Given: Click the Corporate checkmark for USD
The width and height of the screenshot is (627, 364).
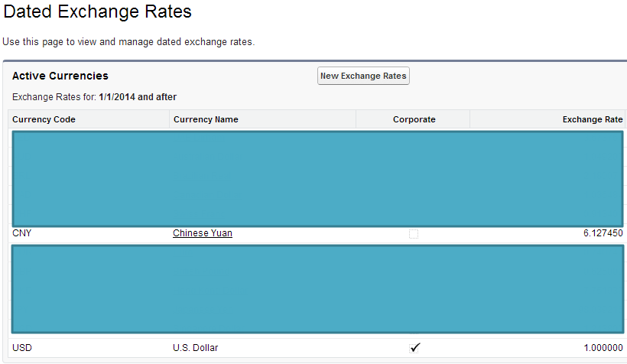Looking at the screenshot, I should pyautogui.click(x=414, y=348).
